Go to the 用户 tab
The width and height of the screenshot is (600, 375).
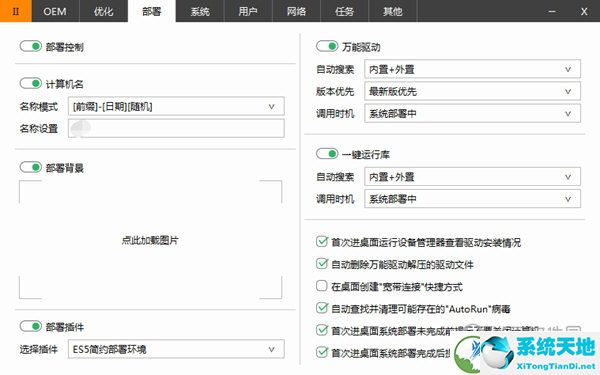tap(248, 11)
